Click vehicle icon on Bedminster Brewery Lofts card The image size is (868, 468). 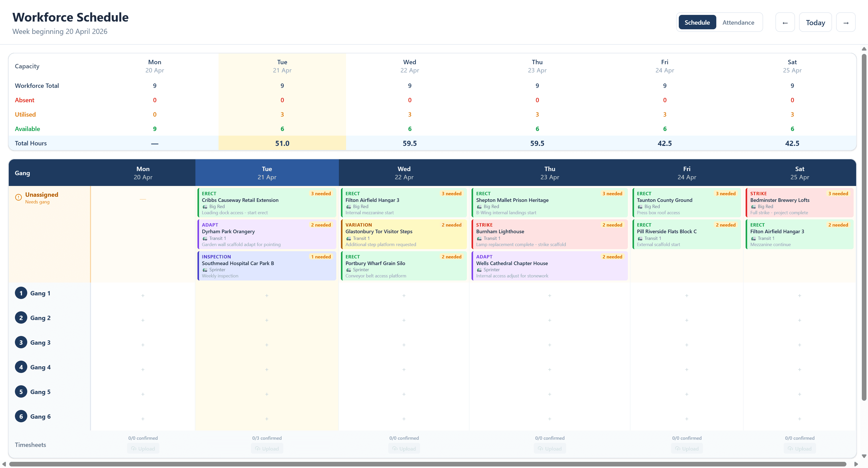[753, 207]
